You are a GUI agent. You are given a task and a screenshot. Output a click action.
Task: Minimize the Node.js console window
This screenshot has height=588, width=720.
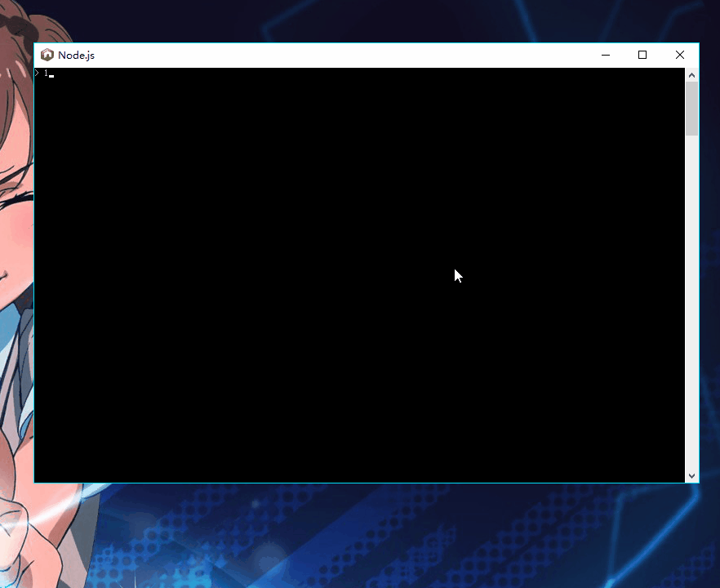click(x=605, y=55)
